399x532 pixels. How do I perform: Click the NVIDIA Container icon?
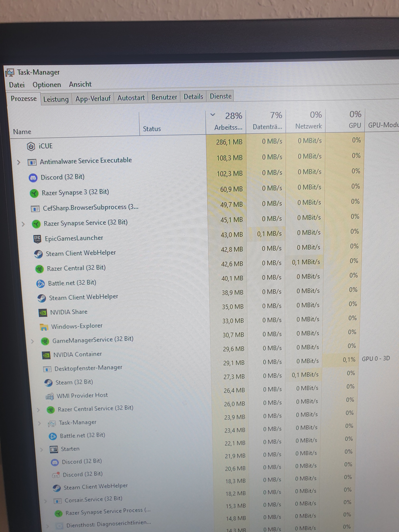tap(46, 355)
